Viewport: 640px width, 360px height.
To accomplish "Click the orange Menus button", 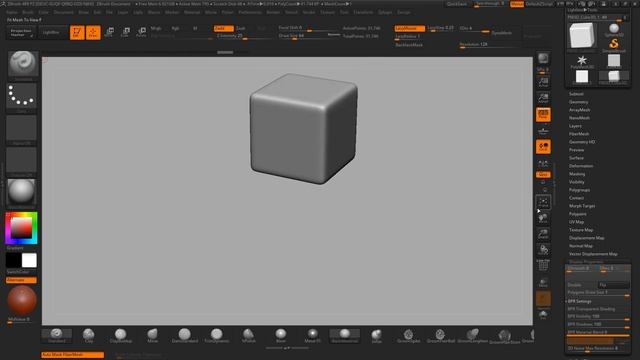I will coord(517,4).
